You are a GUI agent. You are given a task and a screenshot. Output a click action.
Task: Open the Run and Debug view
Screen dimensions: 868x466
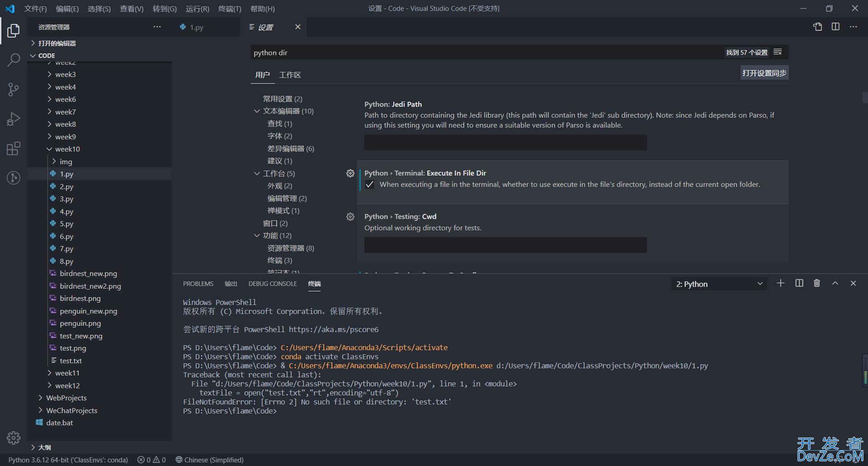(x=14, y=119)
